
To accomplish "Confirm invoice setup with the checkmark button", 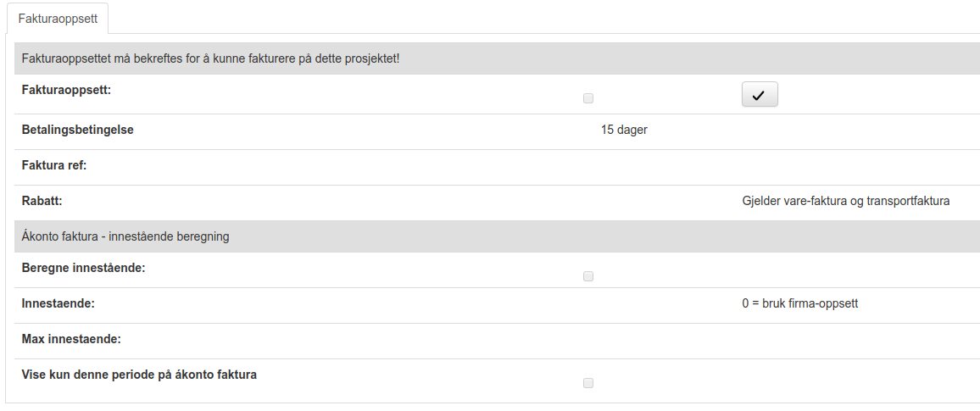I will point(759,96).
